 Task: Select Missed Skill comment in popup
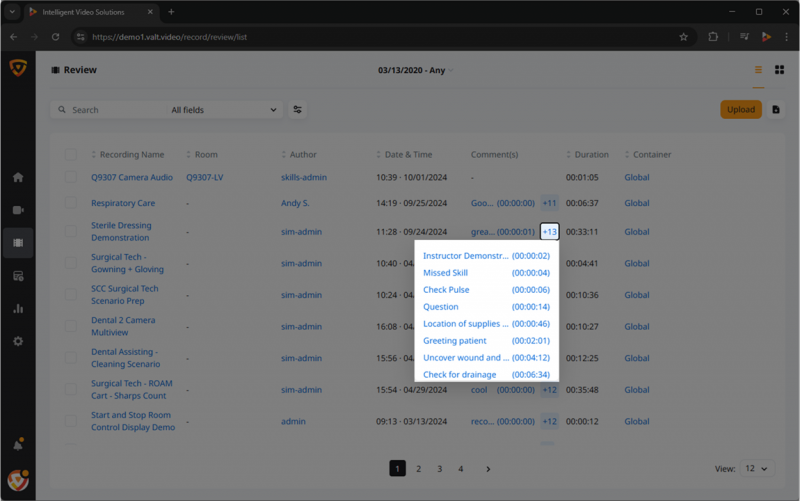(445, 272)
